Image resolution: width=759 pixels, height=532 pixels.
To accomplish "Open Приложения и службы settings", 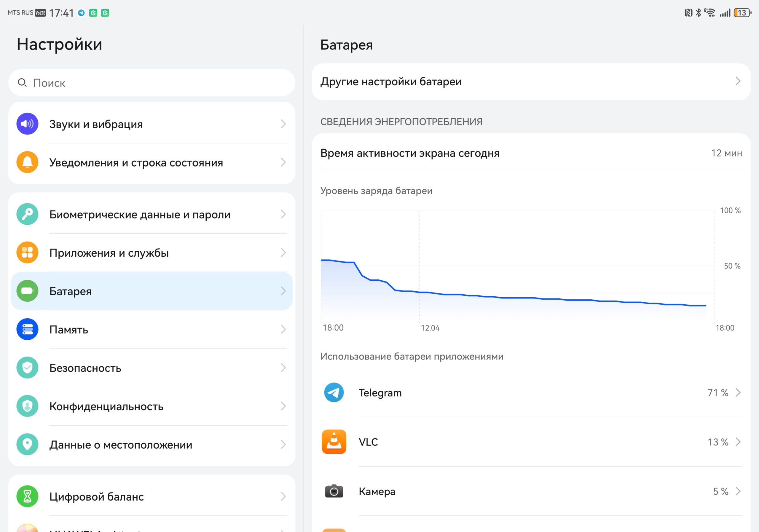I will point(152,253).
